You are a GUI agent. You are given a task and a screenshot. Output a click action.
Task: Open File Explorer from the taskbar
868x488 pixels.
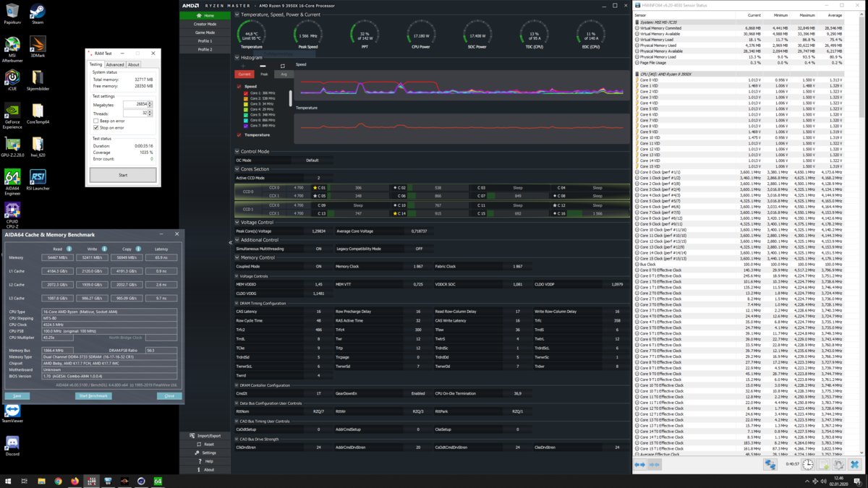click(41, 481)
